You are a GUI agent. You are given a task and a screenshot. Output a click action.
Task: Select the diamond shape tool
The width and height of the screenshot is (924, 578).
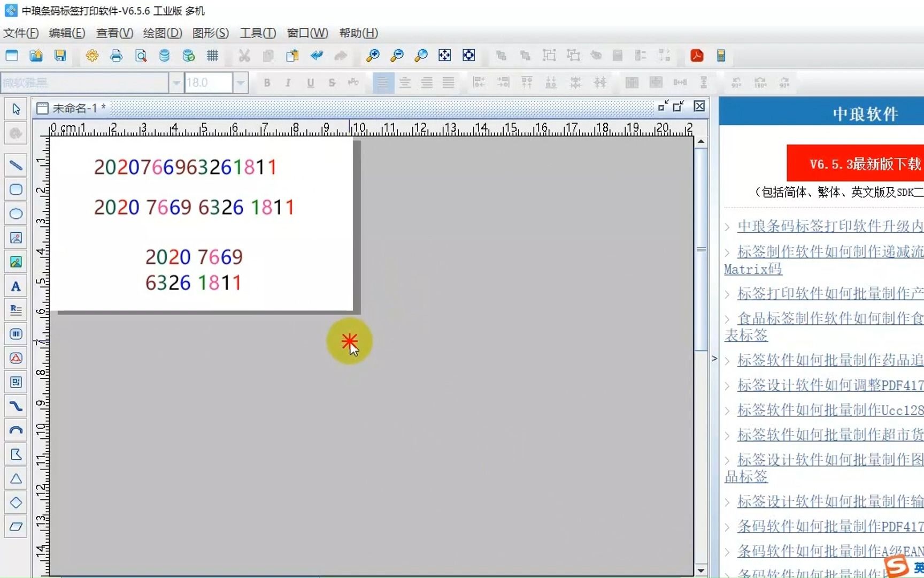tap(16, 503)
